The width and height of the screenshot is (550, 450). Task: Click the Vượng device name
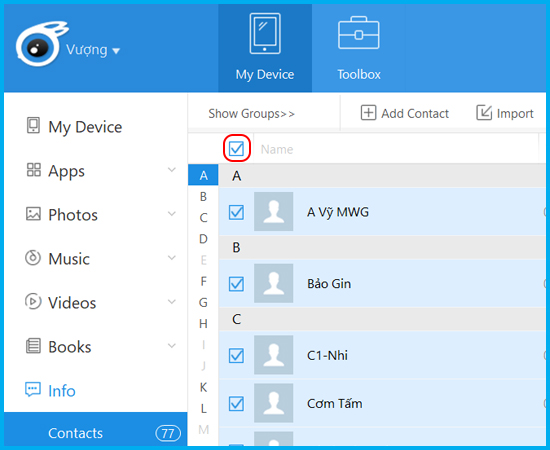(x=87, y=50)
